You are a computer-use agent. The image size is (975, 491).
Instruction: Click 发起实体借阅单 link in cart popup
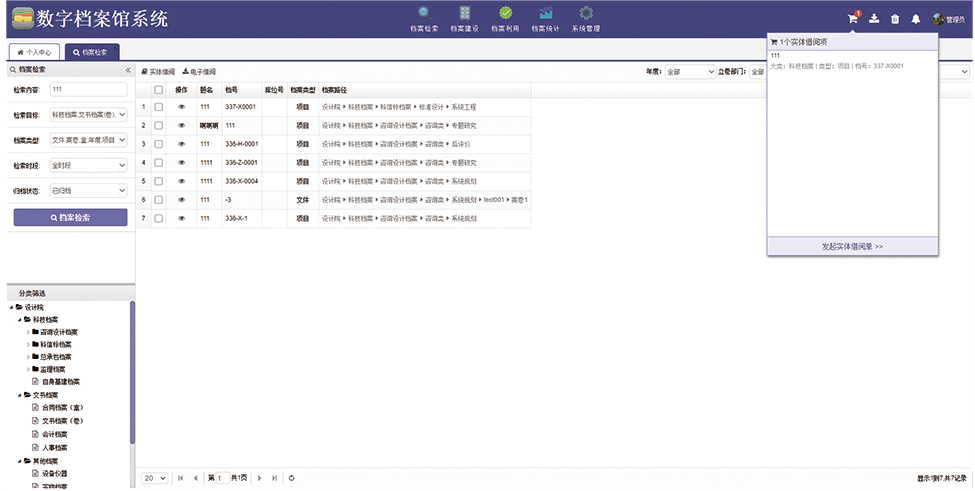click(852, 245)
